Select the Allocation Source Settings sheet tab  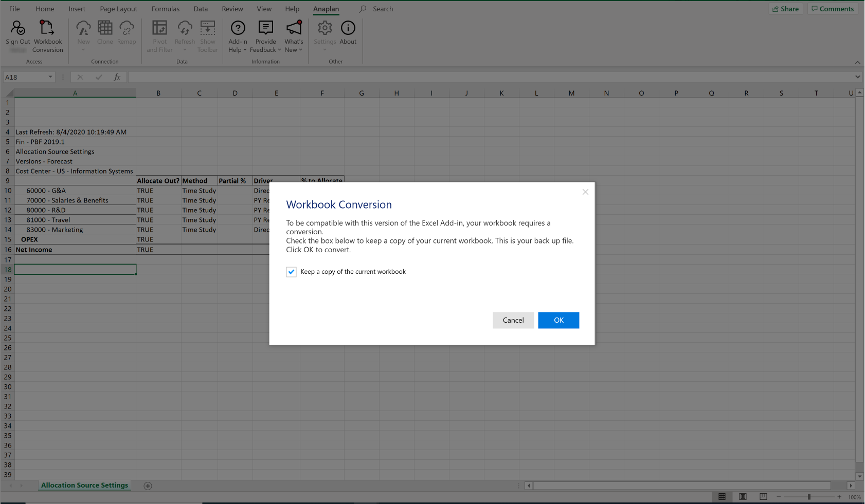pyautogui.click(x=84, y=485)
